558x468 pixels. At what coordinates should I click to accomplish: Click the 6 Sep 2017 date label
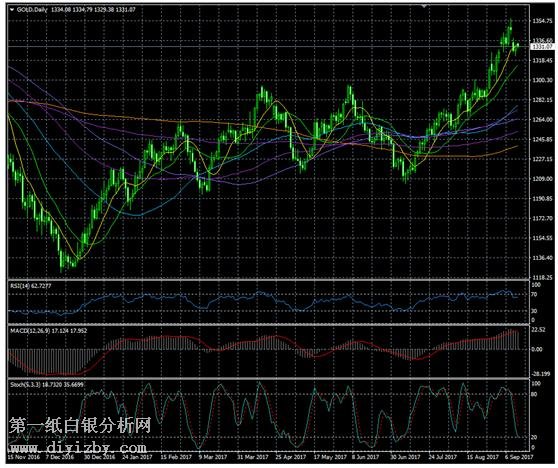click(x=518, y=457)
